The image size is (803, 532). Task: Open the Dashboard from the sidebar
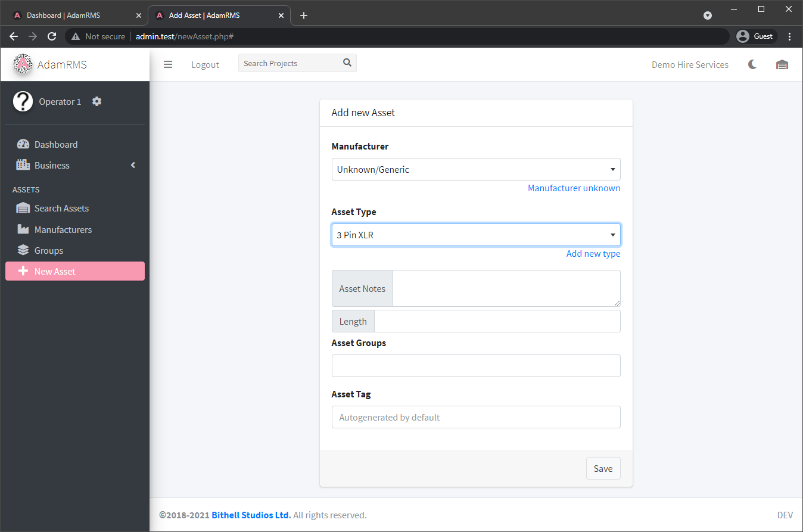click(x=55, y=144)
